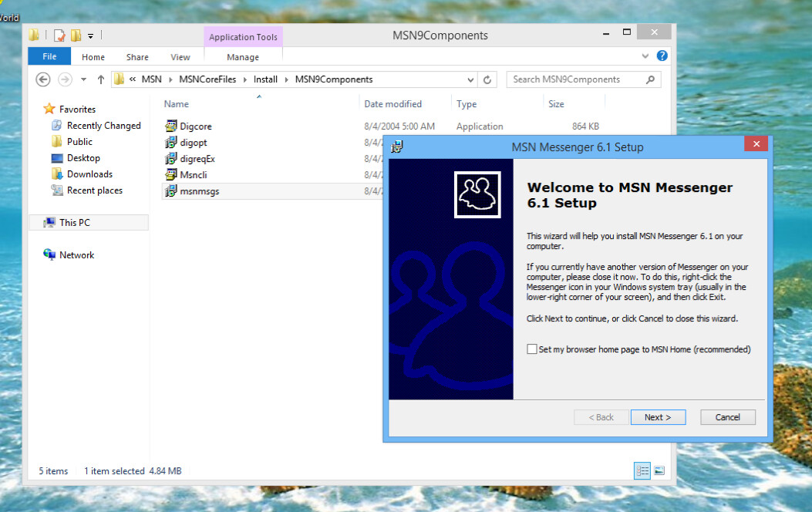Click Install in the address path
Viewport: 812px width, 512px height.
pyautogui.click(x=266, y=79)
